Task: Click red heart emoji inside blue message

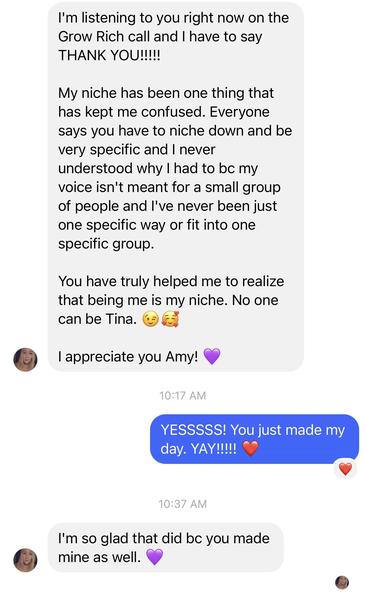Action: point(251,448)
